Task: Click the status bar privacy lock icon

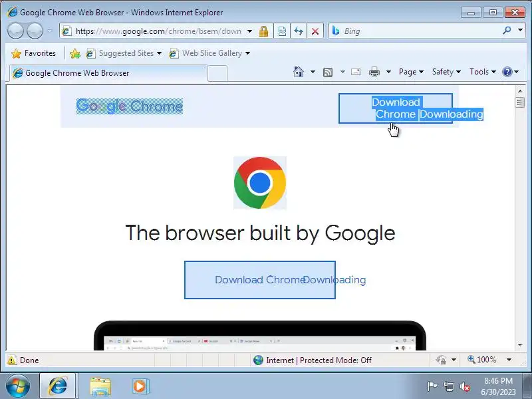Action: [x=441, y=360]
